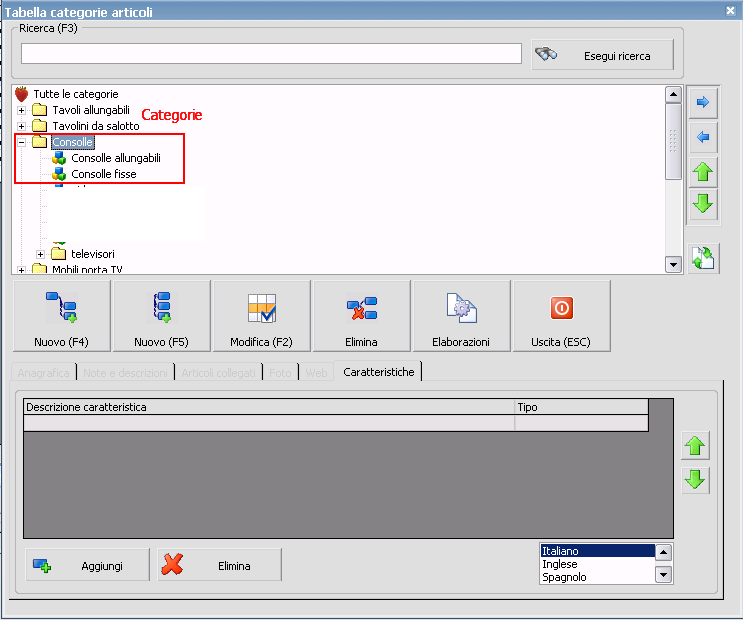
Task: Click the cubes icon beside Consolle fisse
Action: [x=59, y=174]
